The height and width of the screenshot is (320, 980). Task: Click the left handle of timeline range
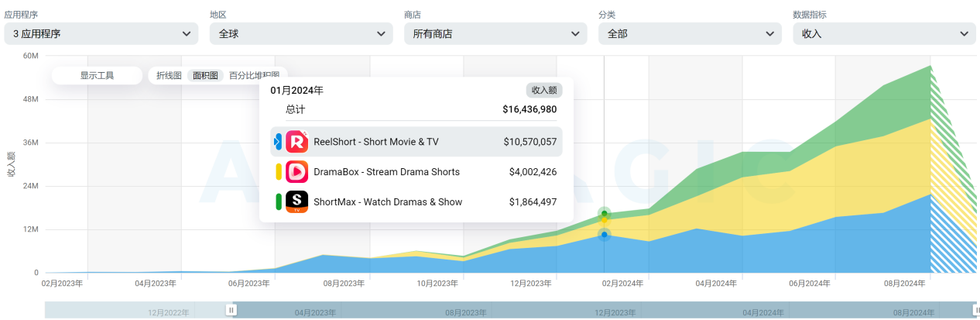click(231, 310)
